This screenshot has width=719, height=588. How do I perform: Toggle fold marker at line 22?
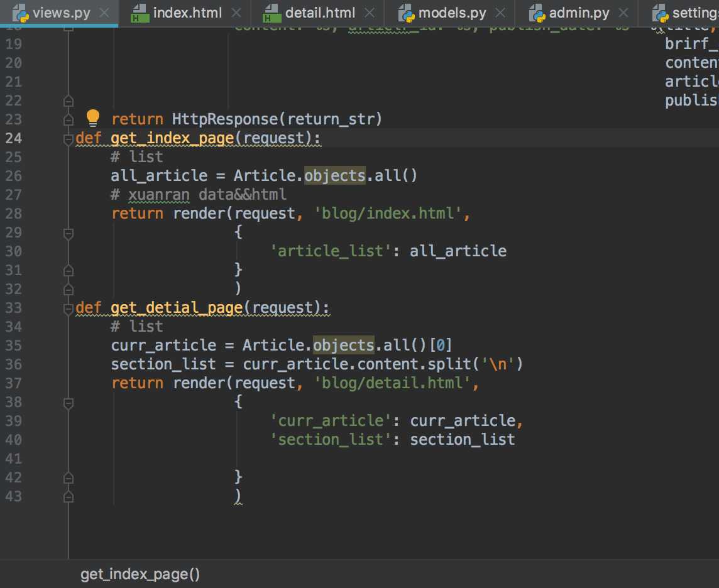pyautogui.click(x=69, y=101)
